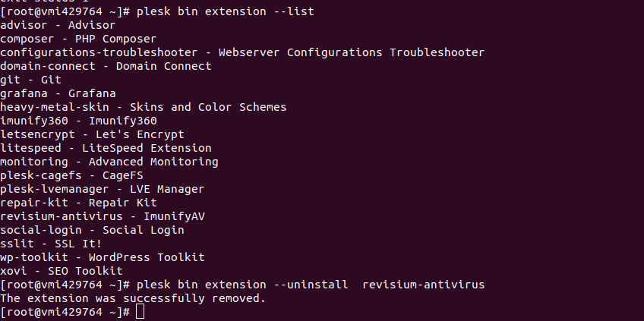The width and height of the screenshot is (644, 321).
Task: Click the 'social-login - Social Login' line
Action: (x=92, y=230)
